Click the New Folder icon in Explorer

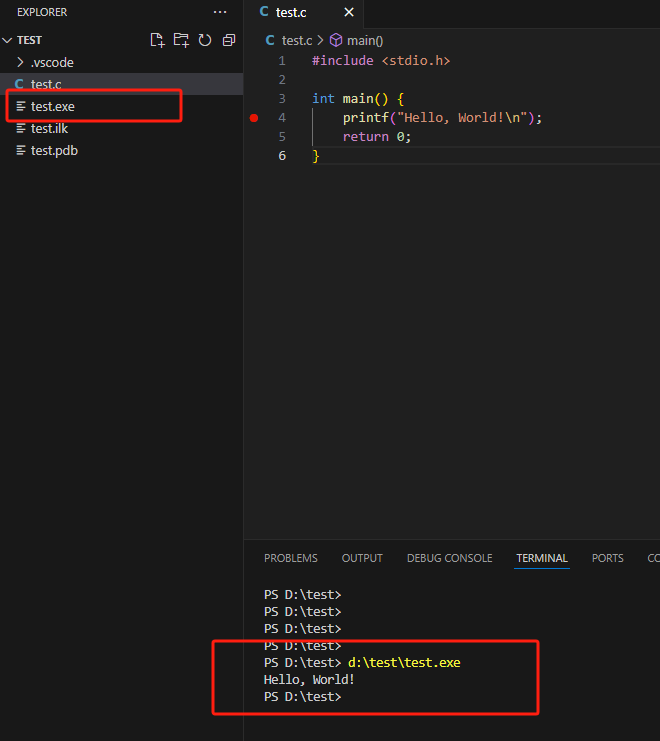pos(181,40)
